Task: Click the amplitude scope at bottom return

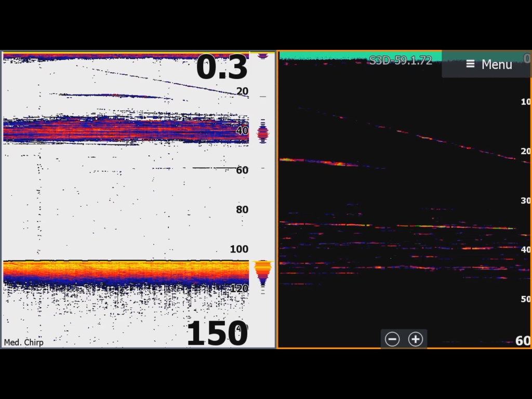Action: tap(263, 273)
